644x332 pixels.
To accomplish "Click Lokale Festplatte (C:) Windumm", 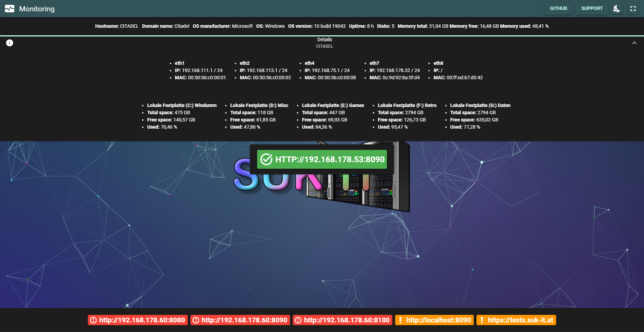I will tap(182, 105).
